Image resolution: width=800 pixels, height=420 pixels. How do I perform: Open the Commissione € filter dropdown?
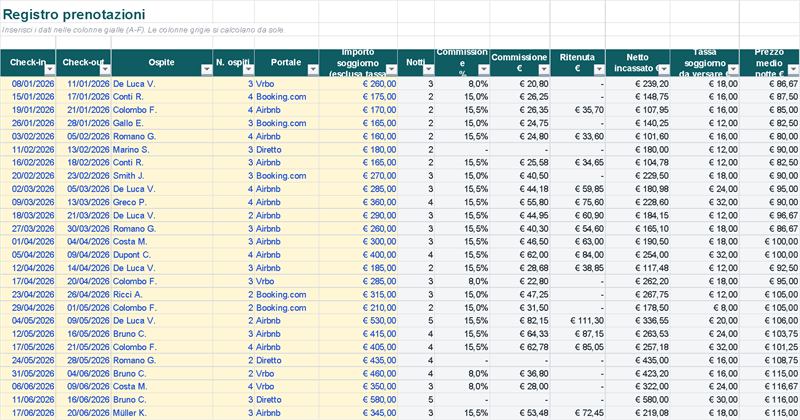pyautogui.click(x=544, y=69)
